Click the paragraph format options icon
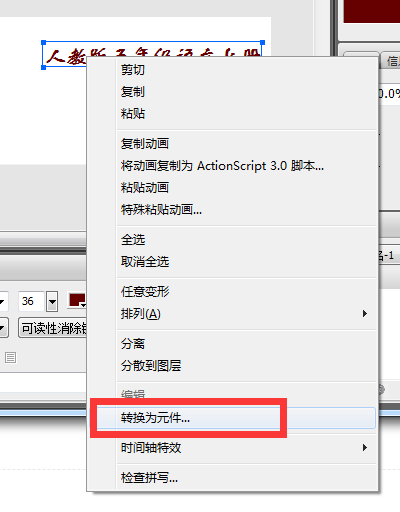The image size is (400, 512). 11,358
